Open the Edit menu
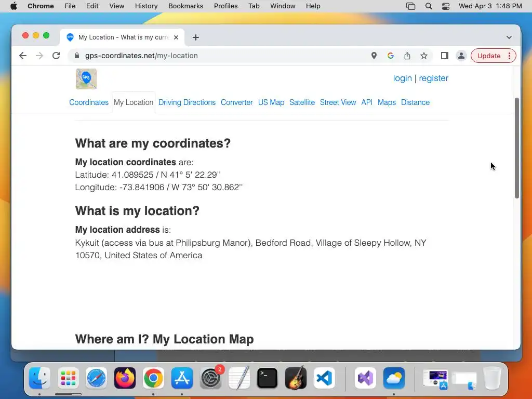The width and height of the screenshot is (532, 399). [92, 6]
